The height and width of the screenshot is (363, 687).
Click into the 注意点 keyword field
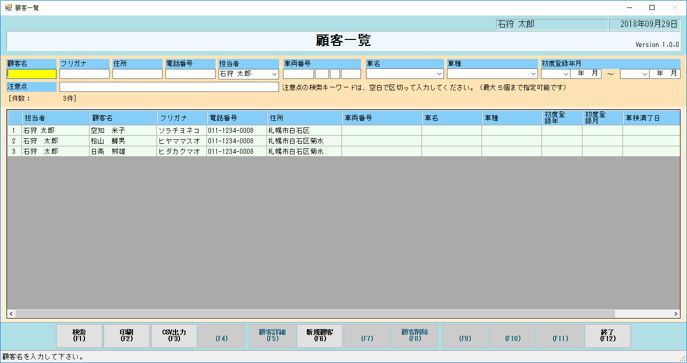(169, 87)
